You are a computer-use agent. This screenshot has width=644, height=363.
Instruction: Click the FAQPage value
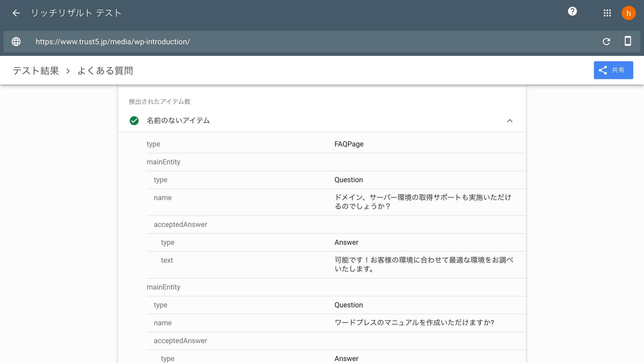point(349,144)
